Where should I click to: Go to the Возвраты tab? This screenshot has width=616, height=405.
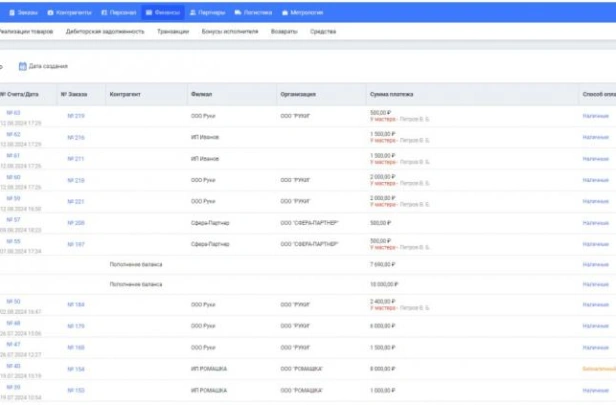284,32
